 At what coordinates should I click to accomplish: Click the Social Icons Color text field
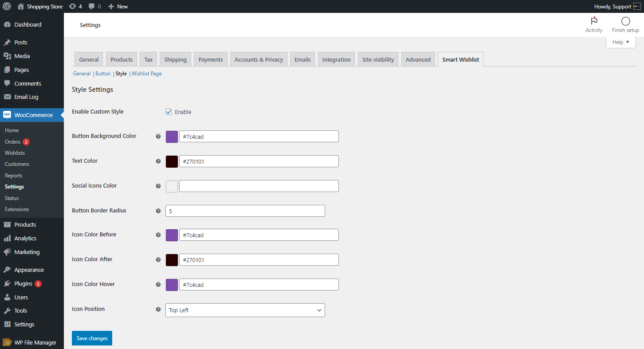(x=259, y=186)
